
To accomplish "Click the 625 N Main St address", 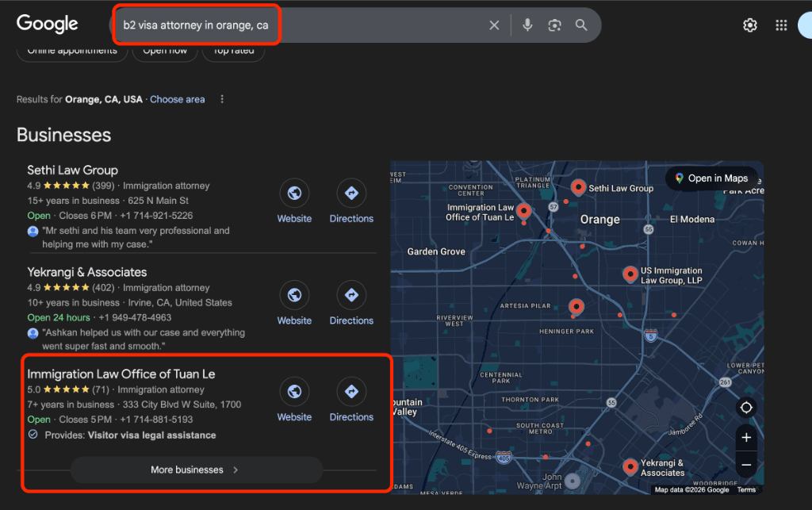I will coord(158,201).
